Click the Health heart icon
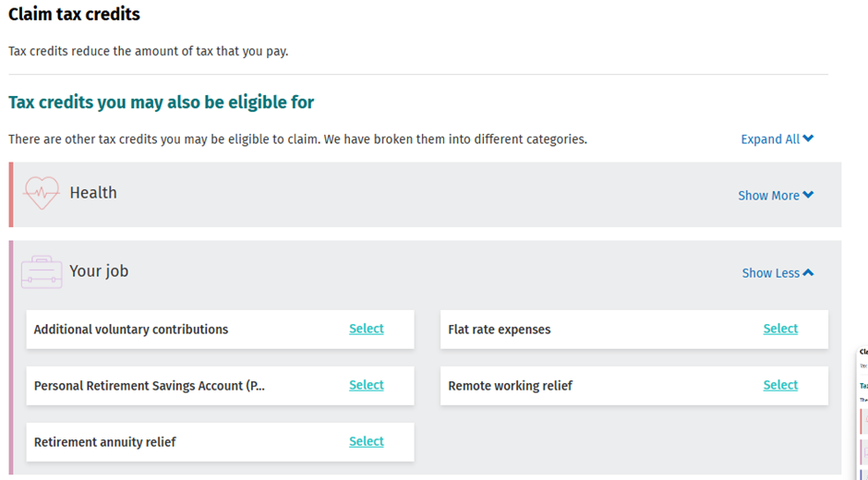Image resolution: width=868 pixels, height=480 pixels. click(x=41, y=193)
